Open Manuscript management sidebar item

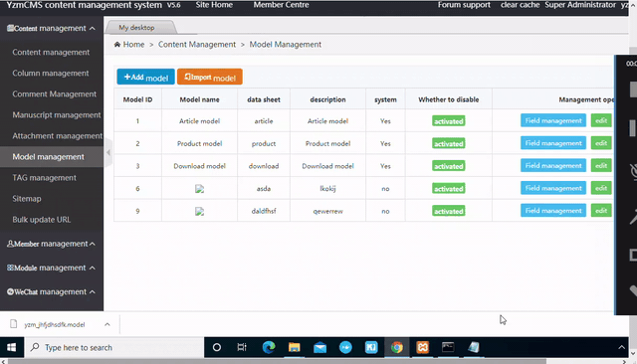57,114
